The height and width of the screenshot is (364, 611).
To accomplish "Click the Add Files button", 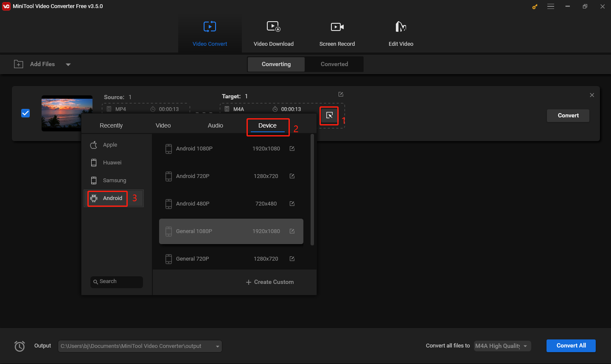I will [35, 64].
